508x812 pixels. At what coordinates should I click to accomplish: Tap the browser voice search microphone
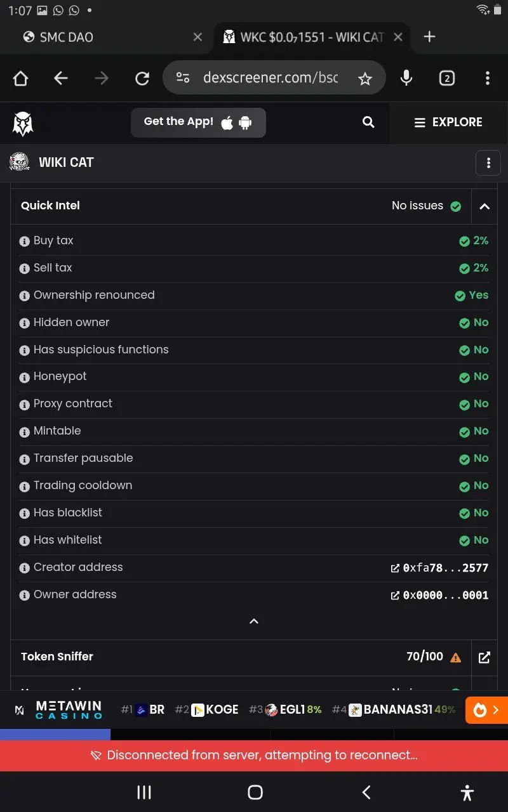(x=406, y=78)
